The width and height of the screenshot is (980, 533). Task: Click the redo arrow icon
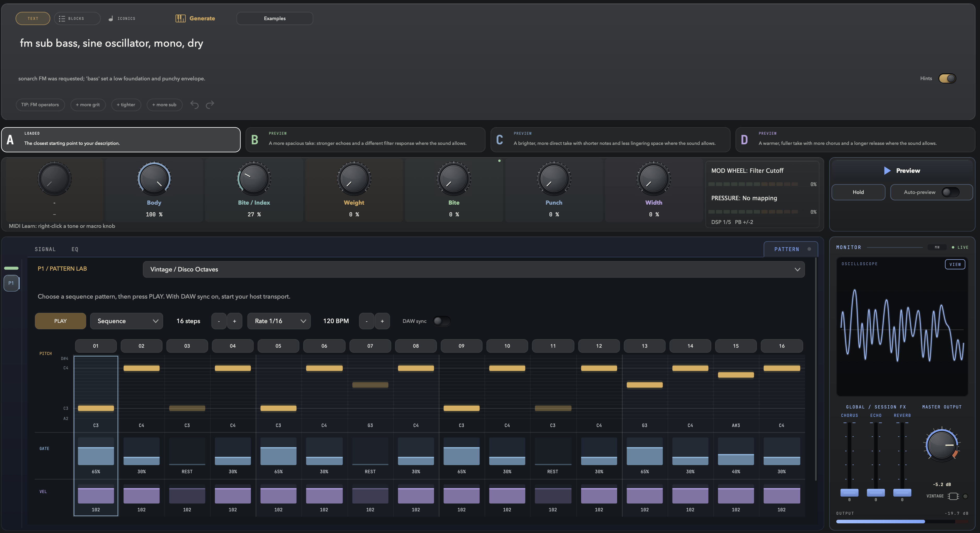210,105
